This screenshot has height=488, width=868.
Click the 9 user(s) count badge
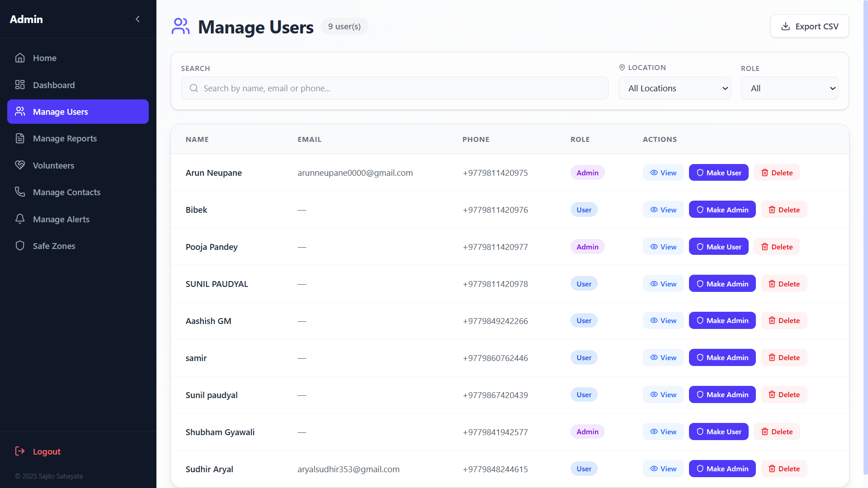pyautogui.click(x=344, y=26)
